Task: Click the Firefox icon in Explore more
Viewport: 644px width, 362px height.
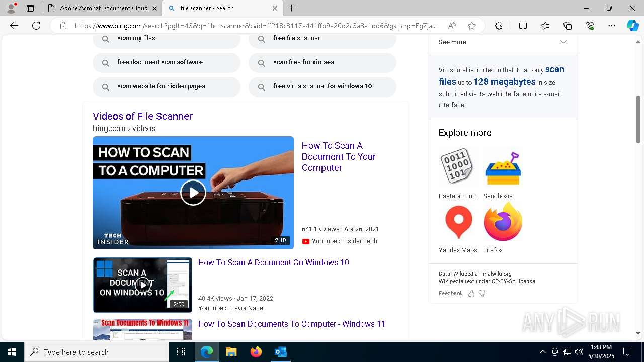Action: (503, 222)
